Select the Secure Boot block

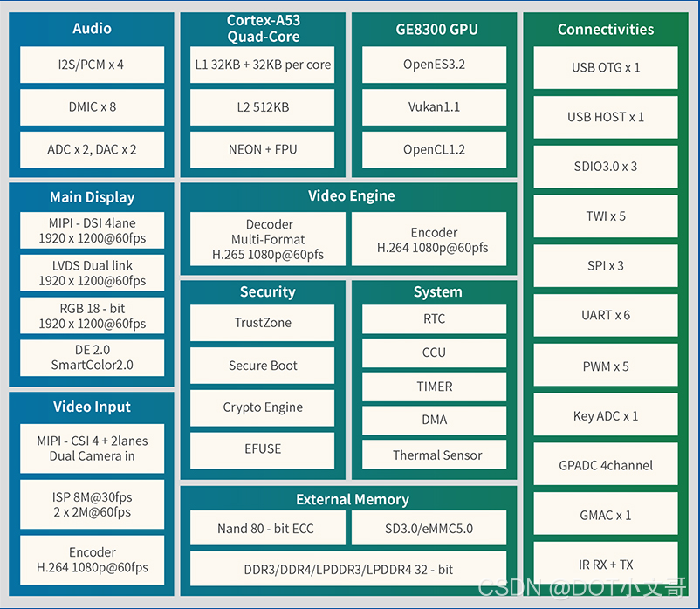click(263, 366)
